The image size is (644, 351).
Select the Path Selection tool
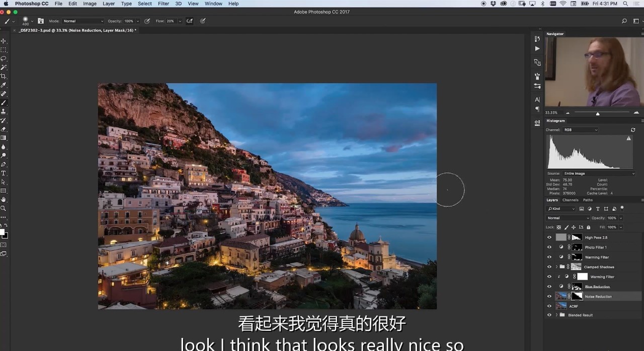[4, 182]
